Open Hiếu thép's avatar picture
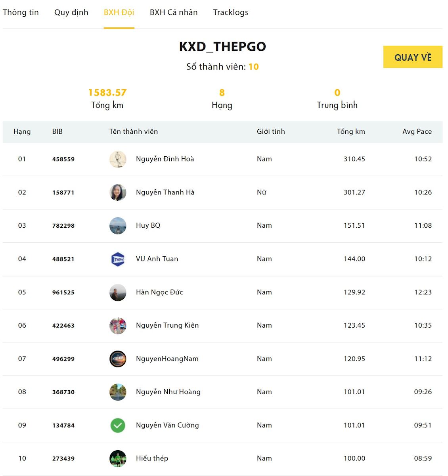The width and height of the screenshot is (448, 476). 118,459
